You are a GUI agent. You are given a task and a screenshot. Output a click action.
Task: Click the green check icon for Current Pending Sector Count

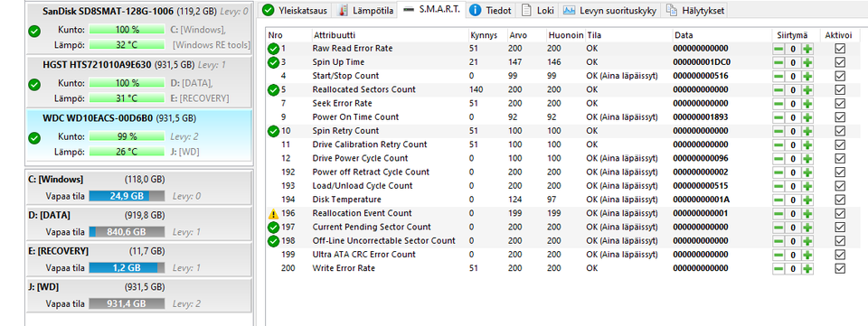click(273, 227)
